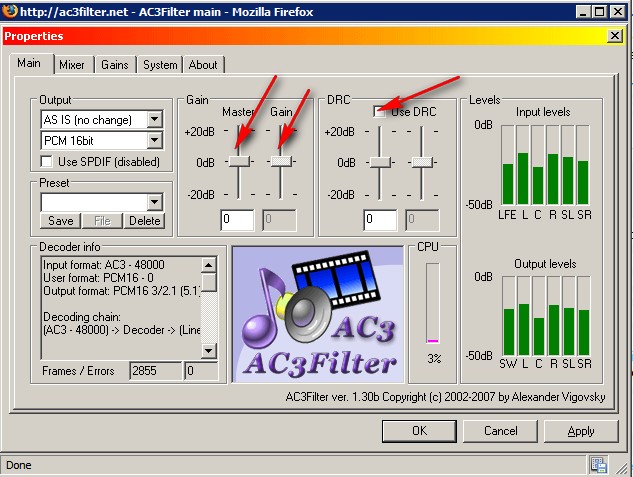Image resolution: width=633 pixels, height=477 pixels.
Task: Click the AC3Filter logo image
Action: [318, 314]
